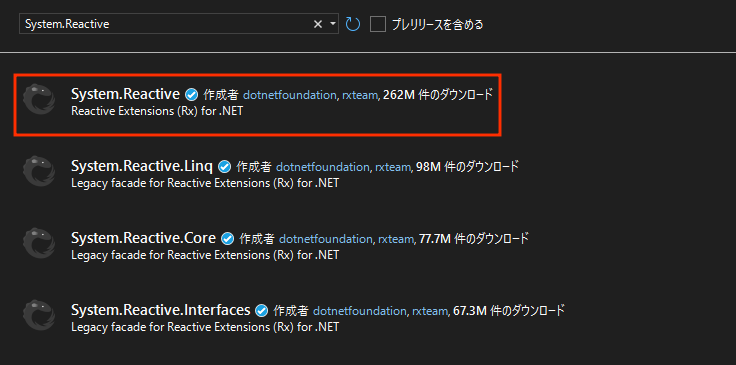Click the System.Reactive.Core package logo icon
The height and width of the screenshot is (365, 736).
pos(39,243)
